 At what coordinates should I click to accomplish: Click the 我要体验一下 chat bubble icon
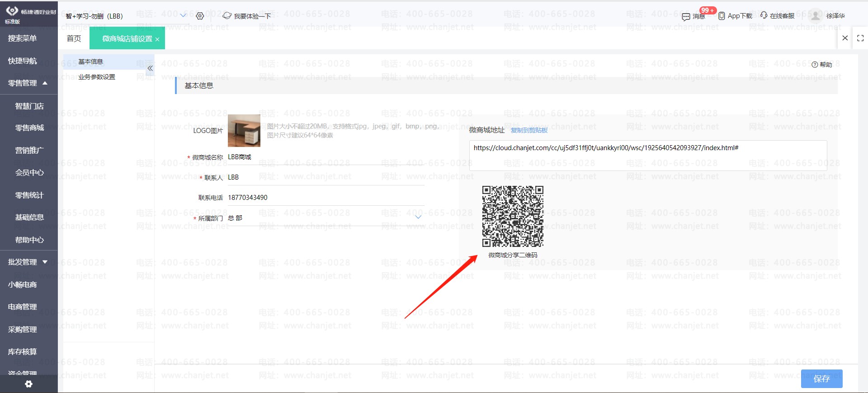click(227, 16)
